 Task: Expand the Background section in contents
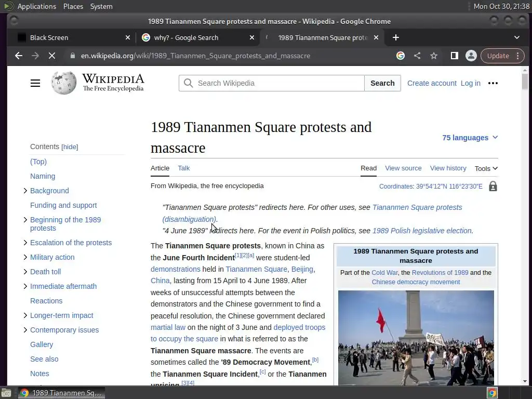point(25,191)
